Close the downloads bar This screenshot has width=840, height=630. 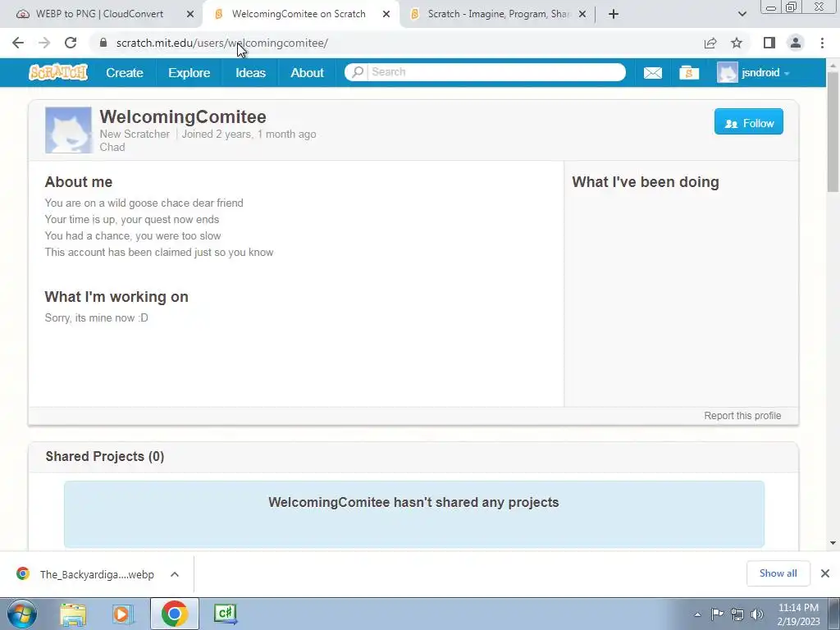point(825,573)
